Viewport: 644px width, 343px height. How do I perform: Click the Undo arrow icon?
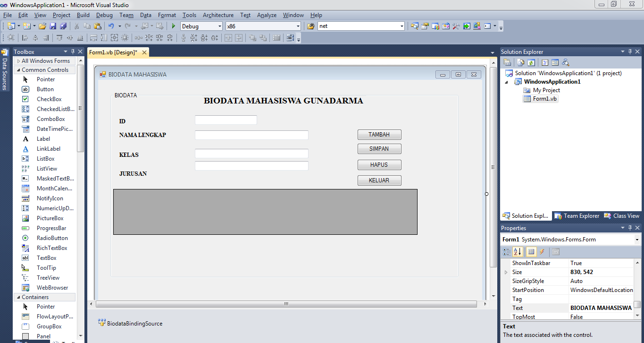111,26
